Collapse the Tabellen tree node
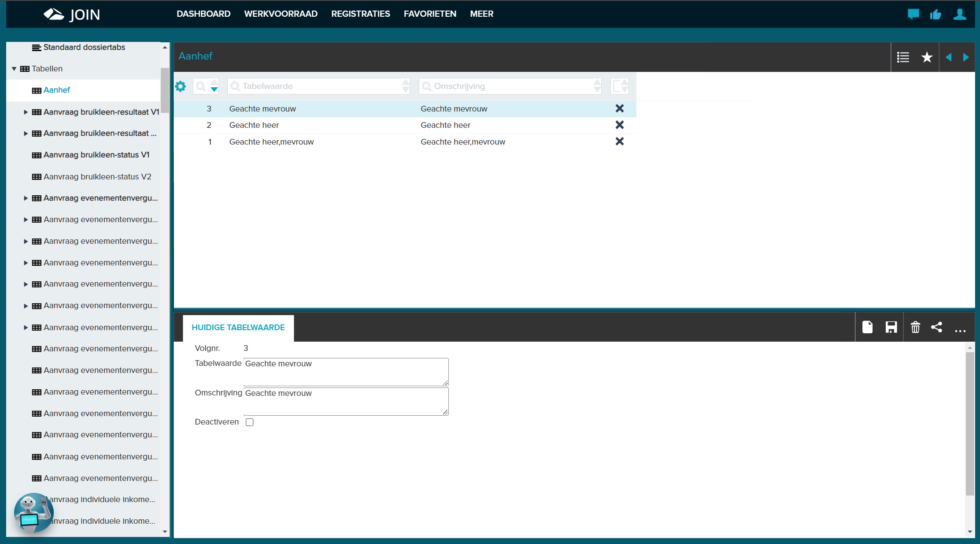 click(x=14, y=69)
